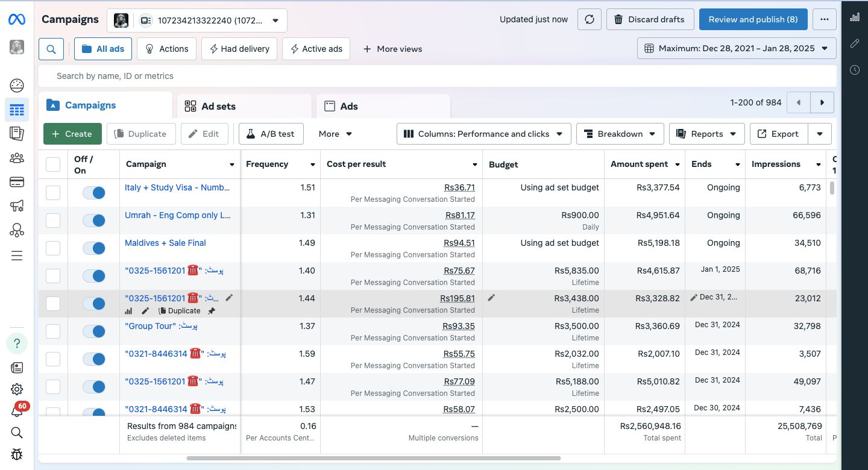Screen dimensions: 868x470
Task: Expand the date range dropdown
Action: click(737, 48)
